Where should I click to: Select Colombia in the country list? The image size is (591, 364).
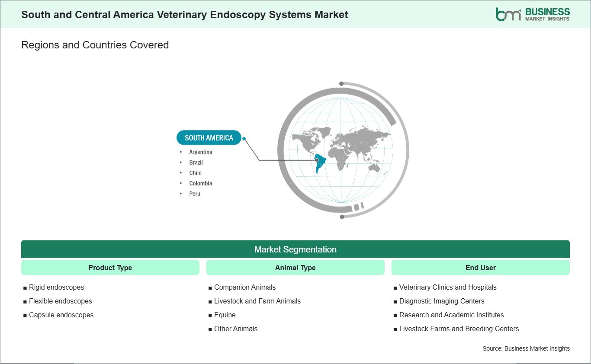click(201, 183)
